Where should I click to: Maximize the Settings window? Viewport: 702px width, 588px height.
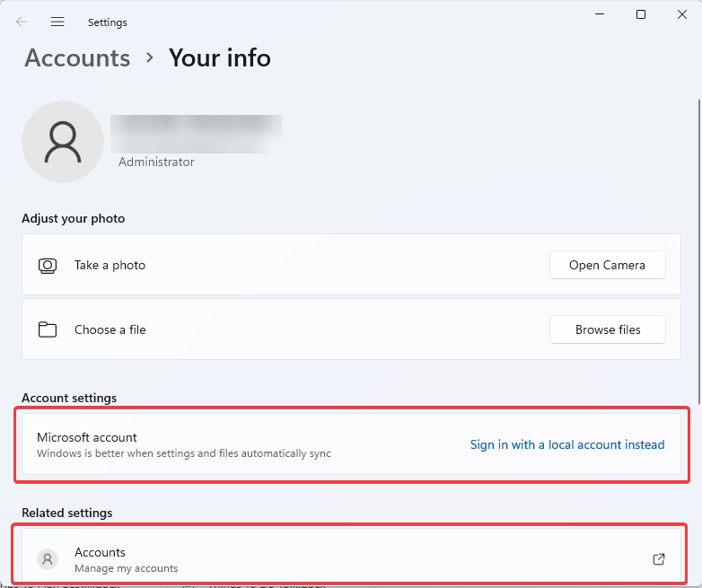pyautogui.click(x=641, y=14)
